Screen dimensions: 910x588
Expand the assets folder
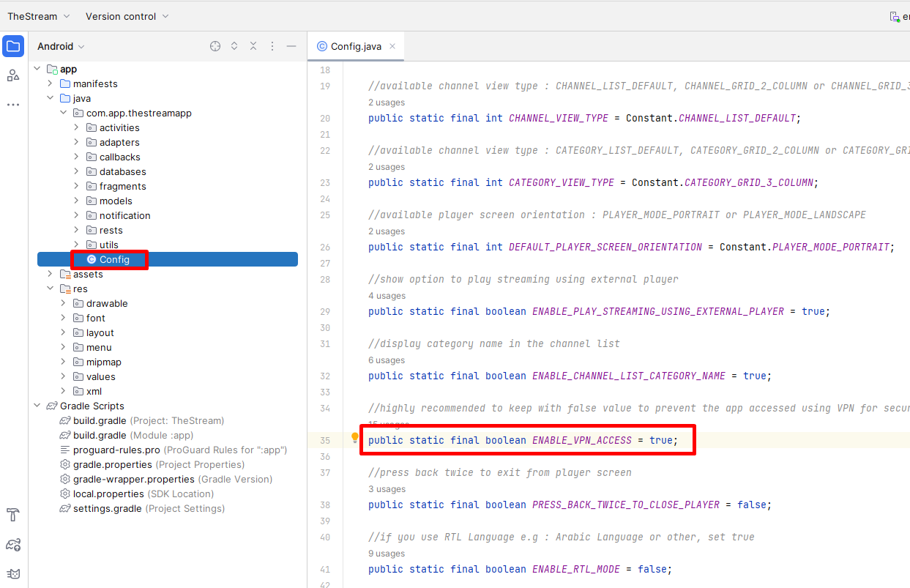[50, 274]
